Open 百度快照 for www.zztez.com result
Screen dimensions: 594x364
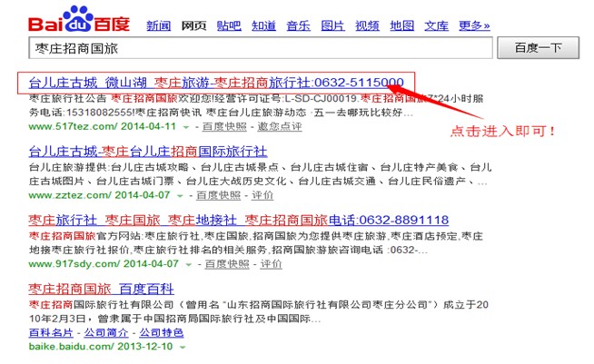218,195
